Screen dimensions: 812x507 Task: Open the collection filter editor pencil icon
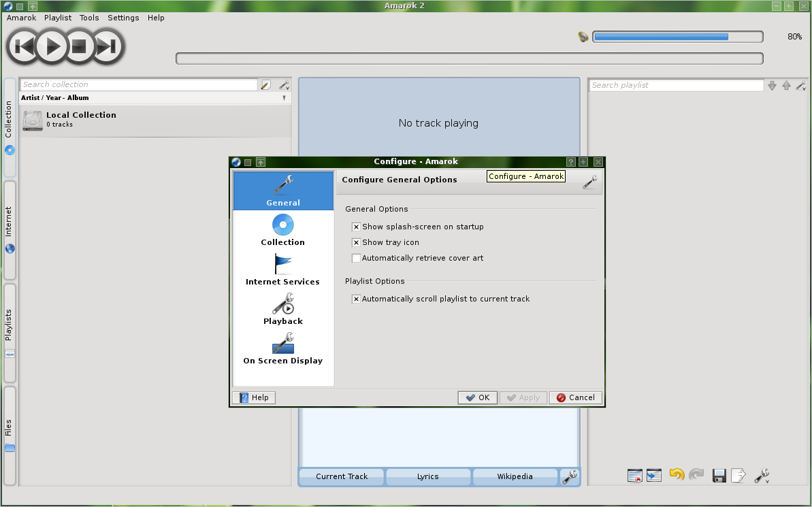tap(265, 85)
